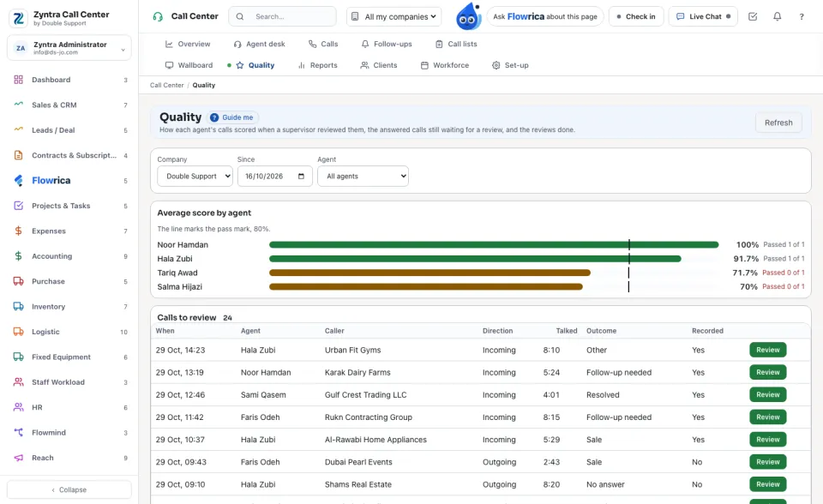Select the Quality tab

255,65
